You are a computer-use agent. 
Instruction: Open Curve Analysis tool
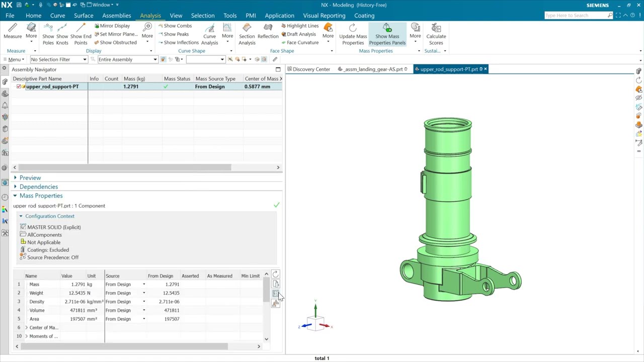pyautogui.click(x=209, y=35)
